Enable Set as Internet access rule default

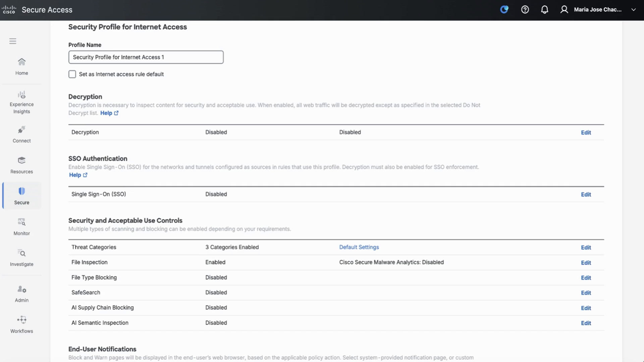(x=72, y=74)
